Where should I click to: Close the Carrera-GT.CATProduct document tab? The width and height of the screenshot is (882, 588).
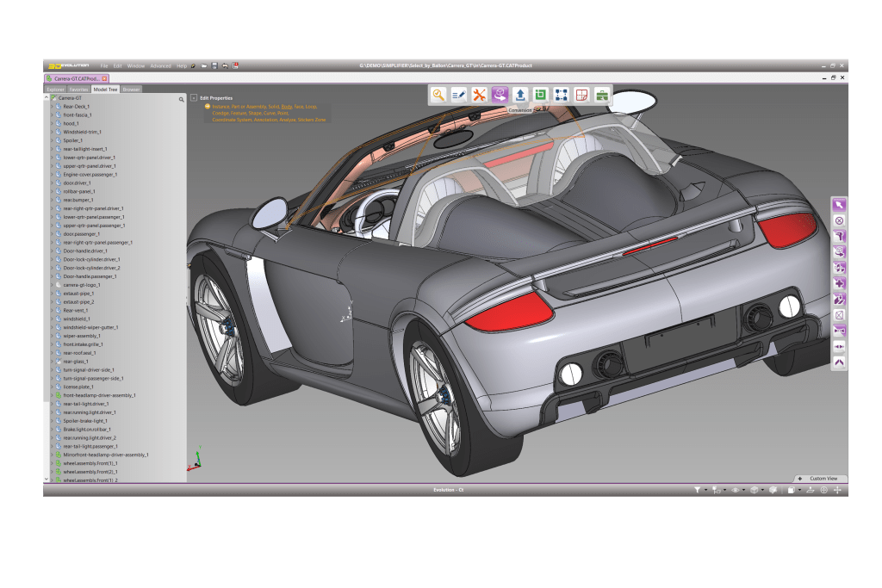(x=104, y=78)
